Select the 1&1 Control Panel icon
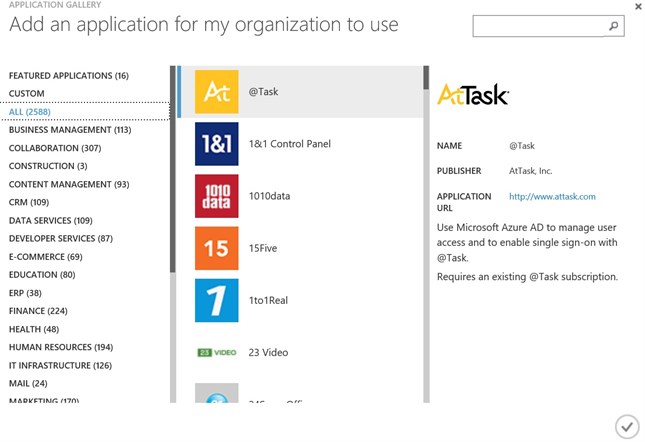 pos(216,144)
